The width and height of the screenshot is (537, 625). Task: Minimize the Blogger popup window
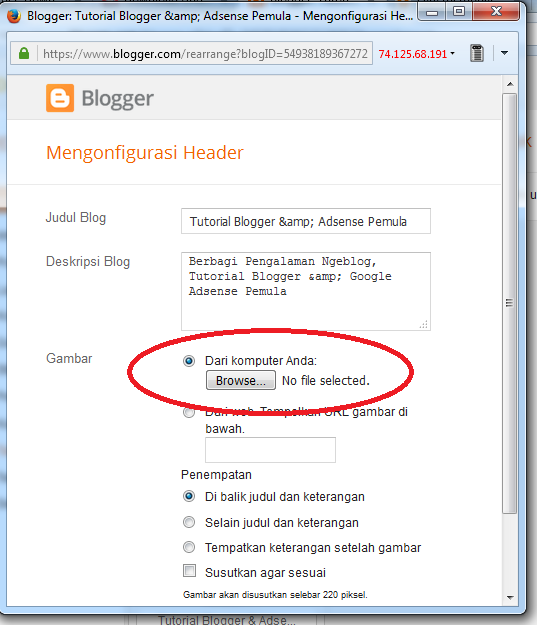pos(432,12)
